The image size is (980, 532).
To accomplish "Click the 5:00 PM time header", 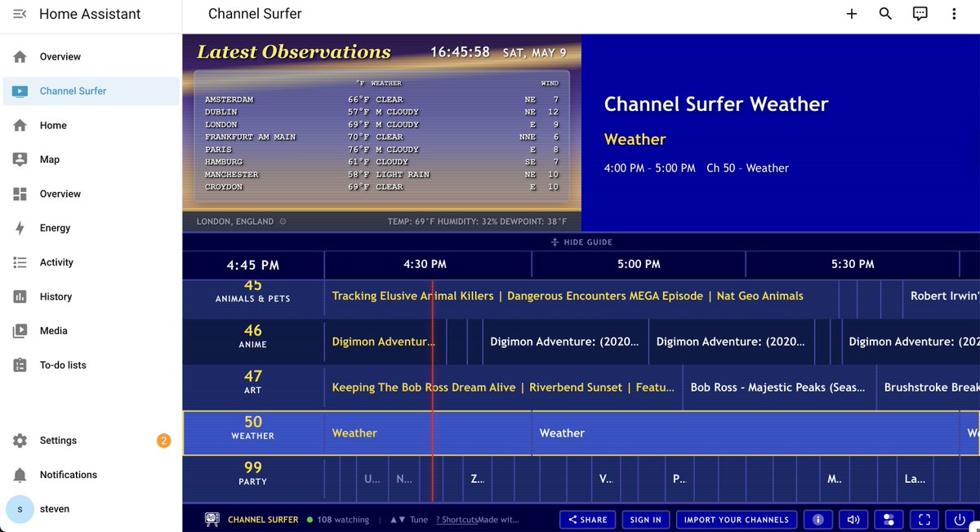I will pos(639,264).
